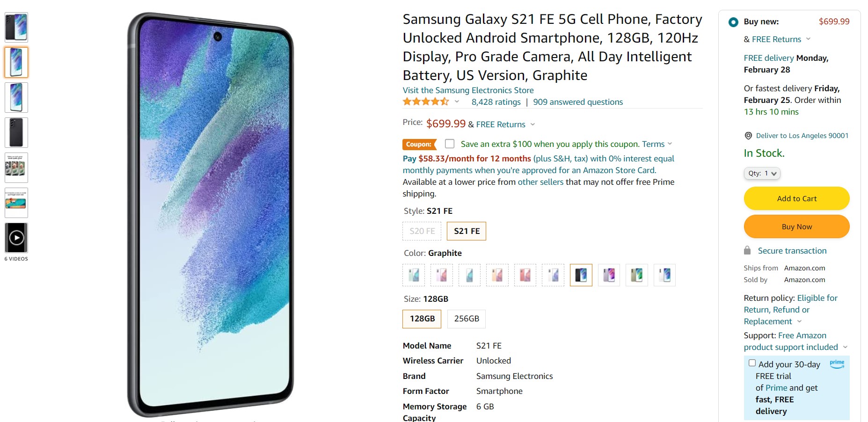Play the product videos thumbnail

[x=16, y=238]
